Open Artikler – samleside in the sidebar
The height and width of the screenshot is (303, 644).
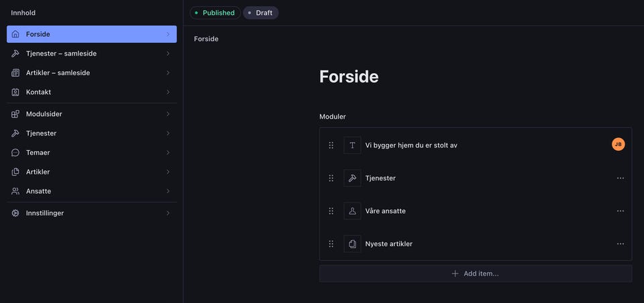tap(58, 72)
